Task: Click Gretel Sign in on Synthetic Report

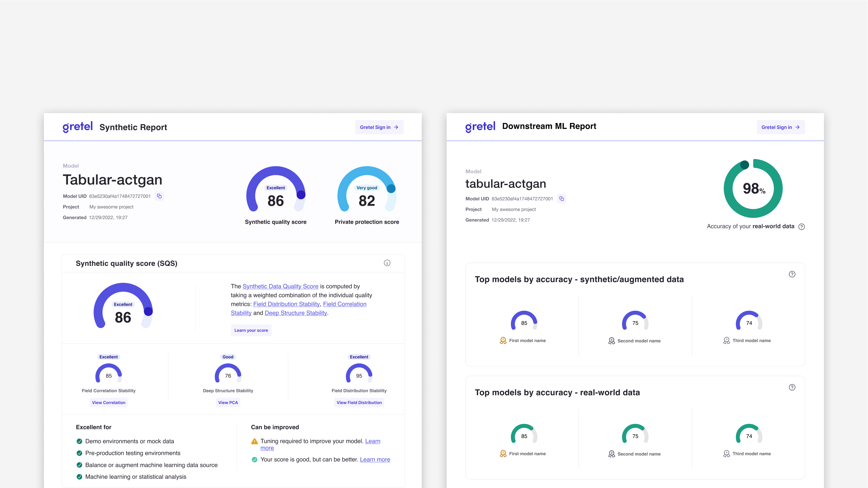Action: pyautogui.click(x=379, y=127)
